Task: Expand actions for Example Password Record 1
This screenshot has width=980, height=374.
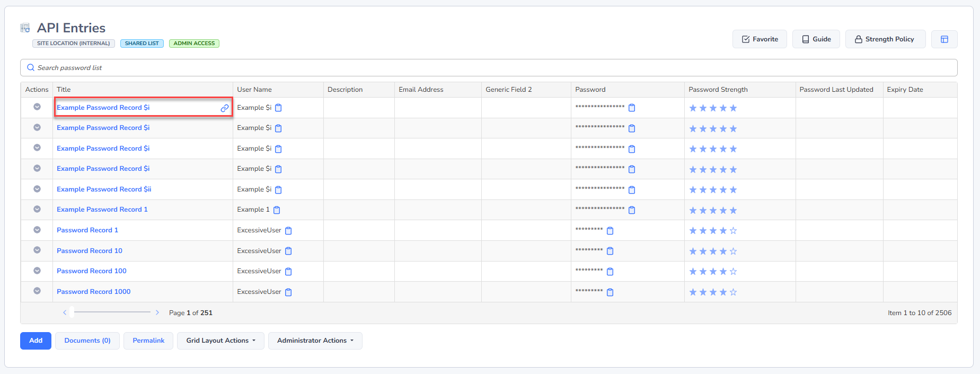Action: pos(37,209)
